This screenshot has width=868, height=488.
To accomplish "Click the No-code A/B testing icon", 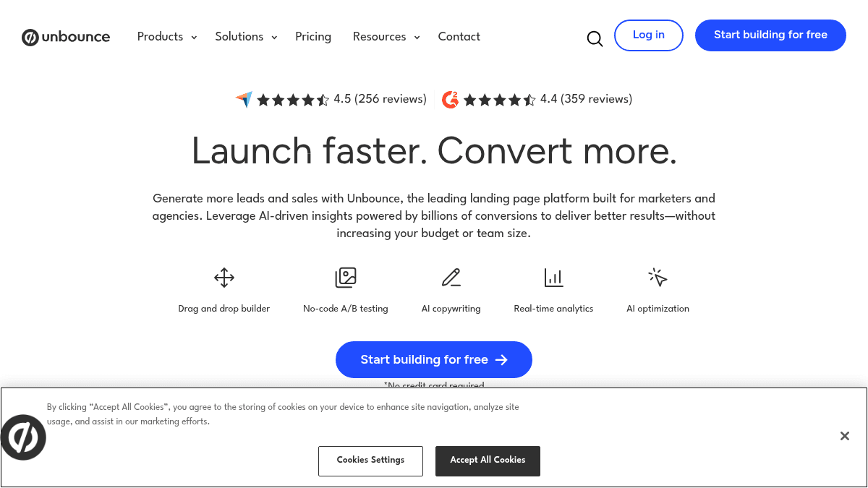I will (346, 278).
